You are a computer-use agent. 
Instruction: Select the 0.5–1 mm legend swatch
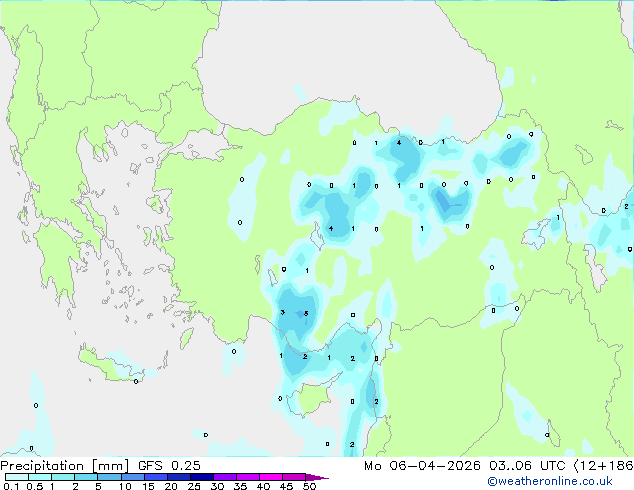40,477
